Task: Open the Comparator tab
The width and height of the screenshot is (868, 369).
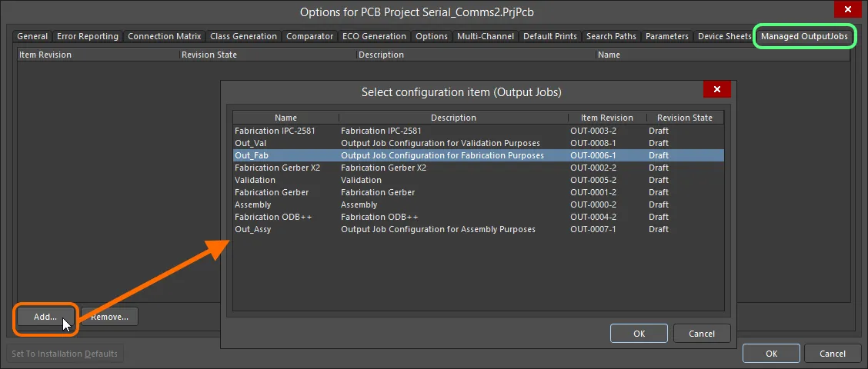Action: click(310, 36)
